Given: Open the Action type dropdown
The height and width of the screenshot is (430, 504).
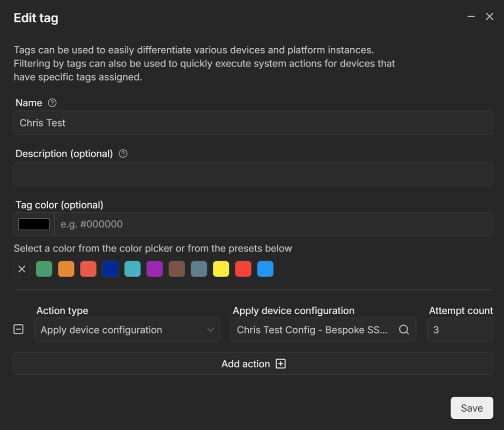Looking at the screenshot, I should [x=127, y=330].
